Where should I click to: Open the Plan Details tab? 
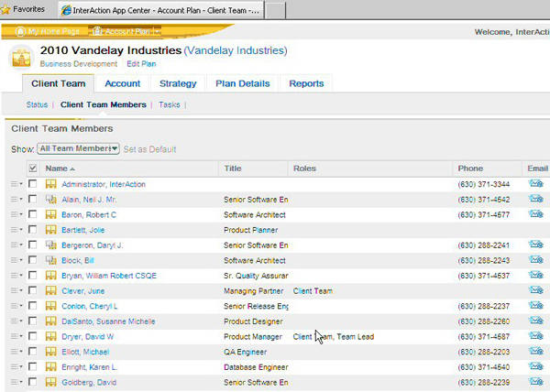pyautogui.click(x=242, y=83)
